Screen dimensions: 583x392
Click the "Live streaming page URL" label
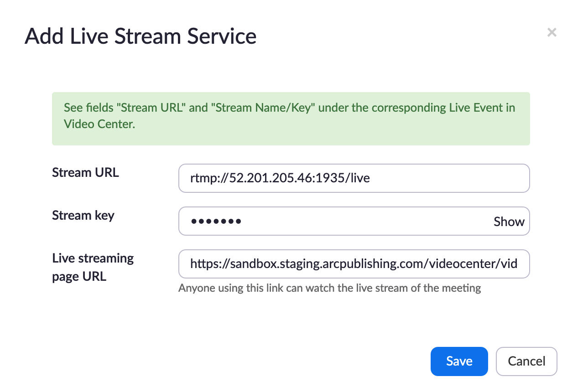click(x=93, y=267)
